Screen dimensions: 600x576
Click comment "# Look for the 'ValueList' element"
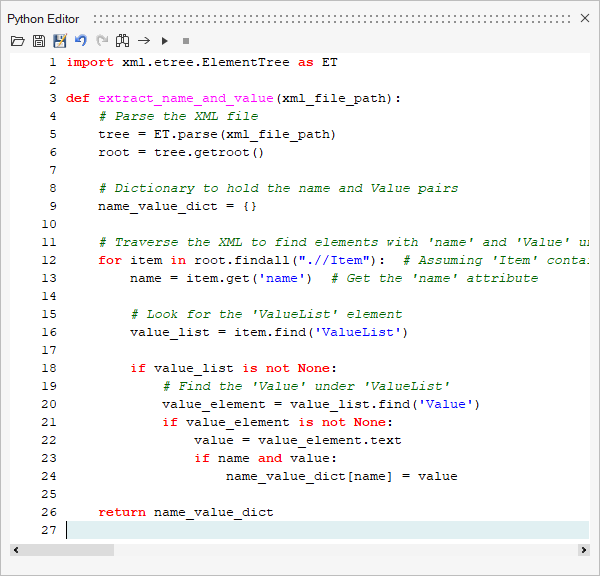(266, 314)
